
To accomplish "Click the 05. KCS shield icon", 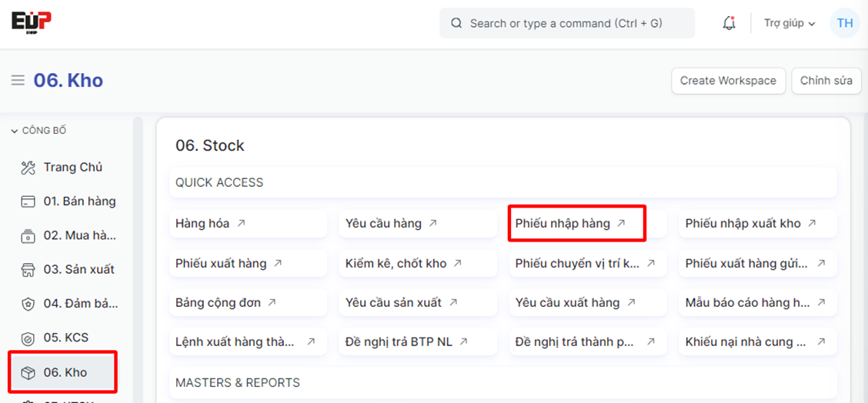I will coord(28,338).
